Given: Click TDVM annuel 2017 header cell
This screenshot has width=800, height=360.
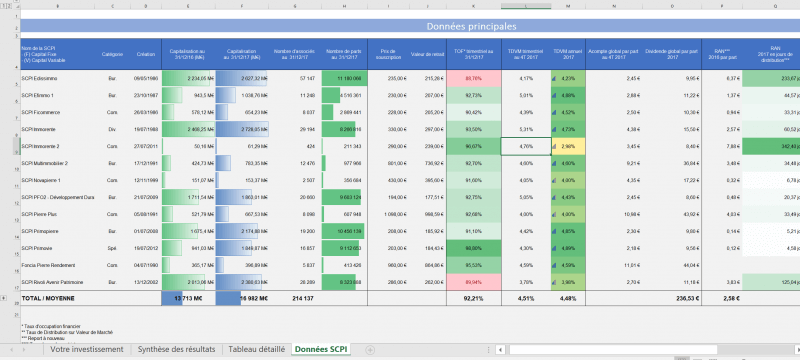Looking at the screenshot, I should [x=568, y=54].
